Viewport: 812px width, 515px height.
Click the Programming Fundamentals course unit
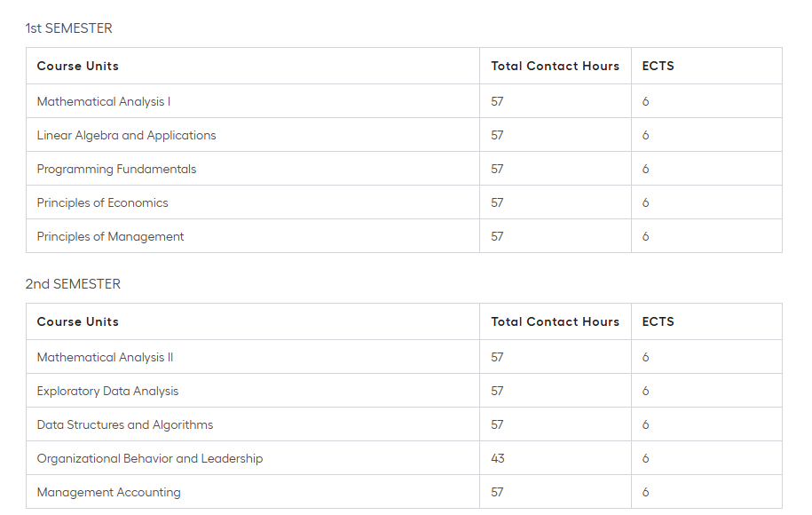tap(116, 170)
